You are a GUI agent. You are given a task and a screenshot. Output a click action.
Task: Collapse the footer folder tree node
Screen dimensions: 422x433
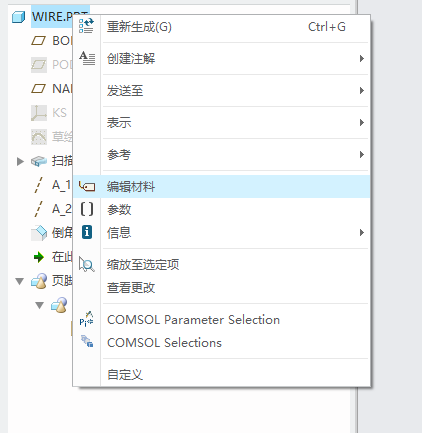point(20,281)
